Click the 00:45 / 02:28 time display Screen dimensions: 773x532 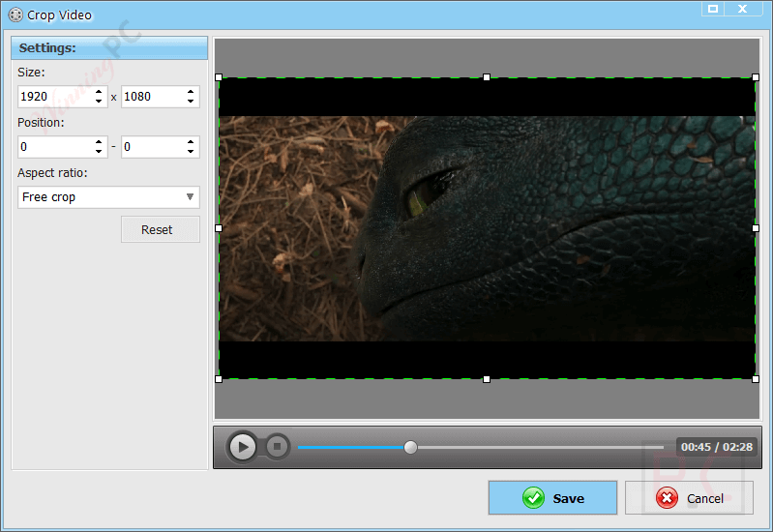(x=716, y=447)
